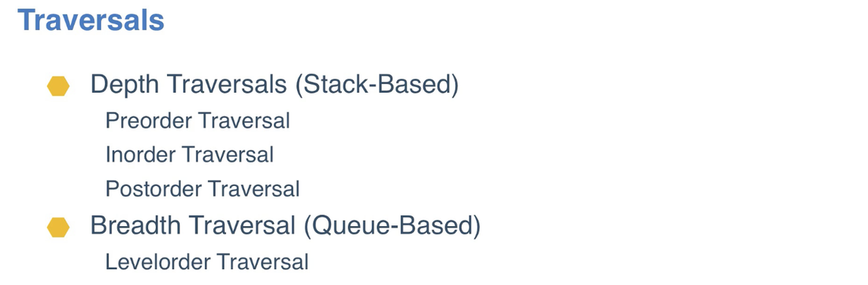Viewport: 868px width, 285px height.
Task: Click the yellow hexagon bullet beside Breadth Traversal
Action: pos(58,228)
